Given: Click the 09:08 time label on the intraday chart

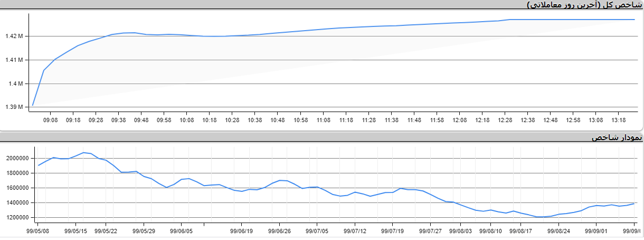Looking at the screenshot, I should pyautogui.click(x=50, y=121).
